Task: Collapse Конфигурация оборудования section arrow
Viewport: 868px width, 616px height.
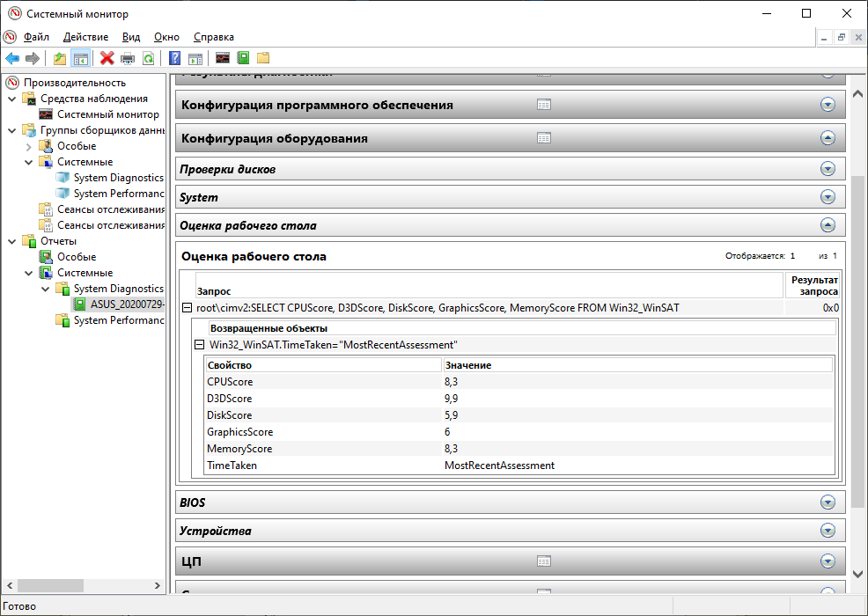Action: tap(828, 138)
